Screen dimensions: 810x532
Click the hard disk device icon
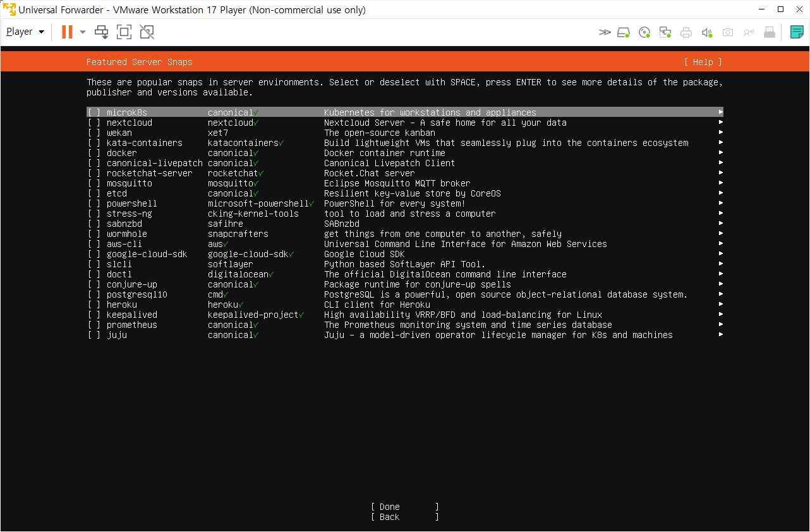624,32
